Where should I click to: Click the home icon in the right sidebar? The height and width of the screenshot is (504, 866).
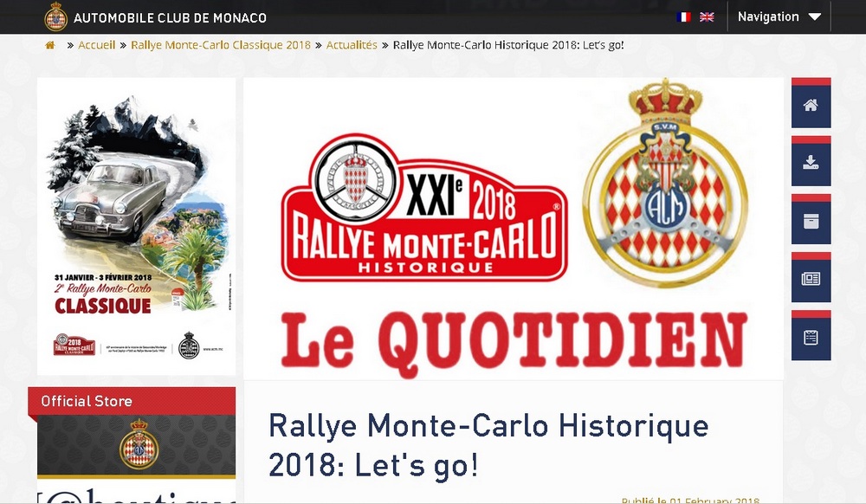pyautogui.click(x=811, y=104)
